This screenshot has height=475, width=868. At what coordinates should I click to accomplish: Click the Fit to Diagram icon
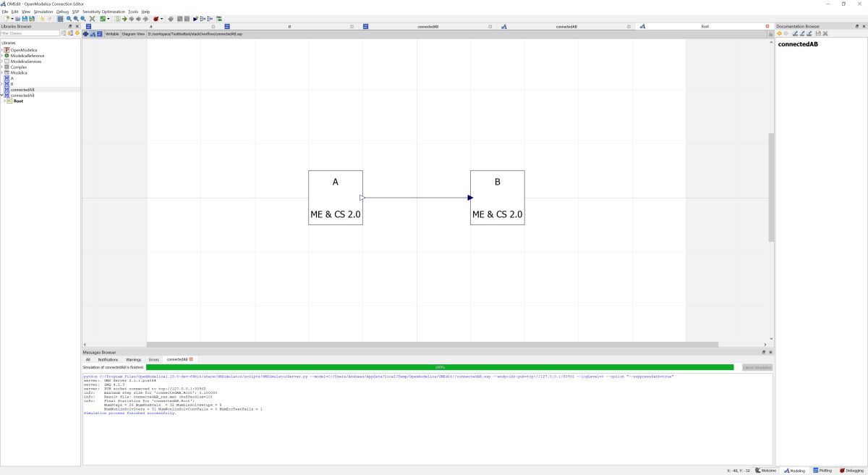click(x=92, y=19)
